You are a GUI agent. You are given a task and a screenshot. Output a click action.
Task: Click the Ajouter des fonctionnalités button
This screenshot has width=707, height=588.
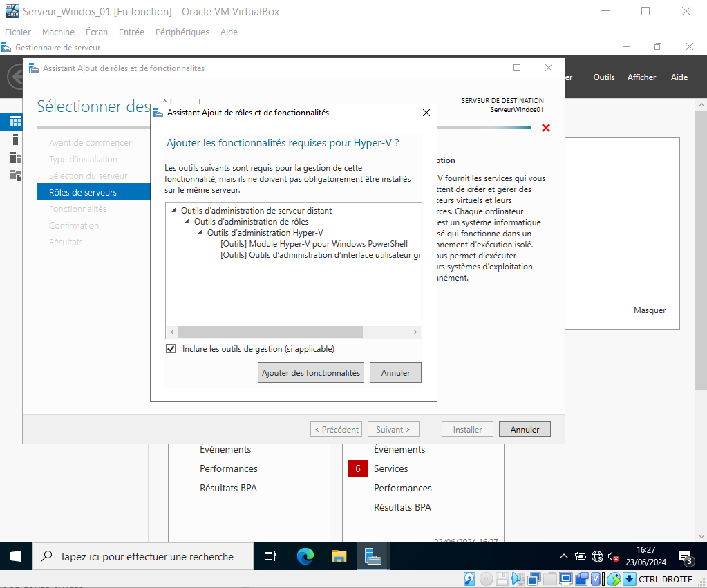[311, 372]
